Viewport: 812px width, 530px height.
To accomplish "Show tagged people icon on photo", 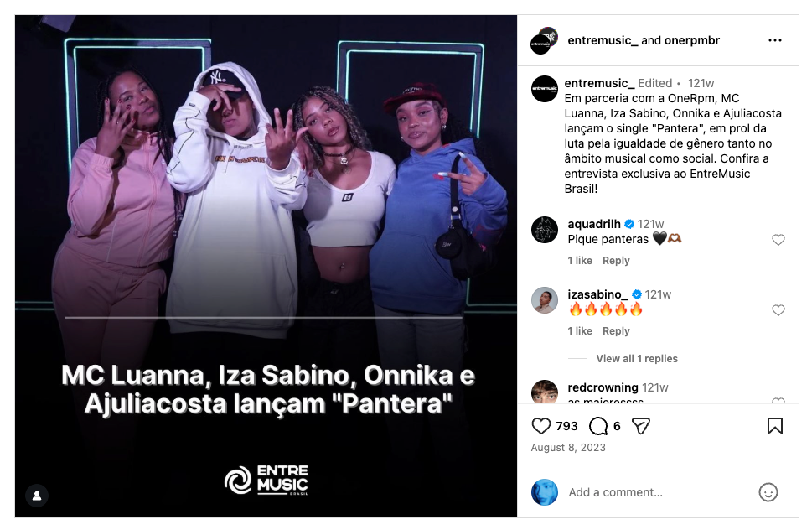I will click(x=37, y=496).
